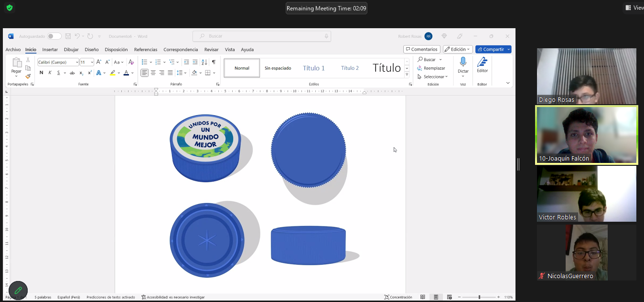644x302 pixels.
Task: Toggle the Autoguardado switch
Action: [x=54, y=36]
